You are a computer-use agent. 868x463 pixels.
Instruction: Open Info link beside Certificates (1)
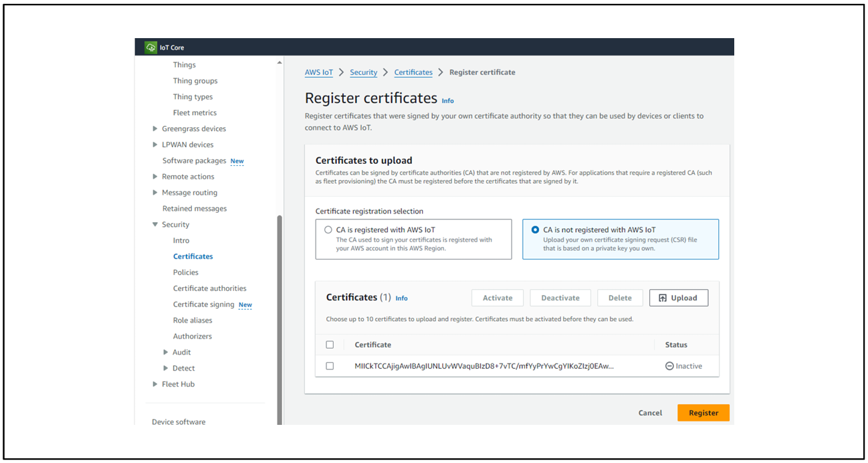point(401,298)
